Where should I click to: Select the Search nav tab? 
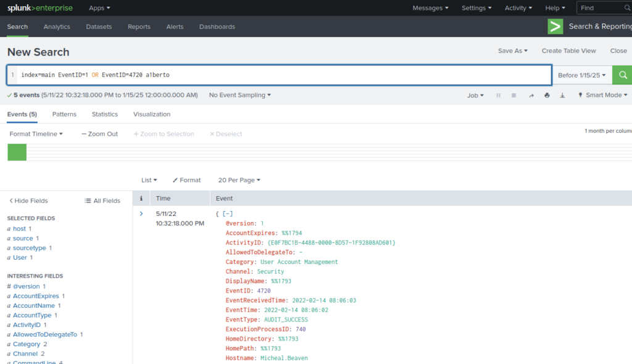[x=17, y=27]
